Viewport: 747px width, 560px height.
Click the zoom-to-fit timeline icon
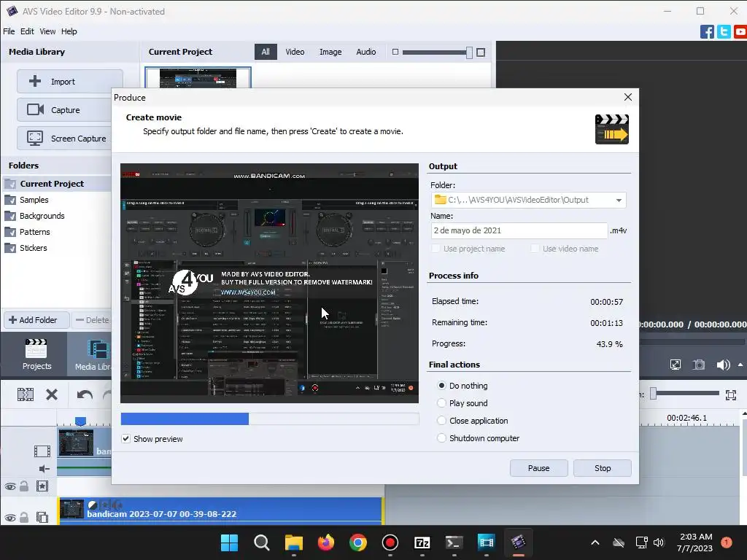click(x=731, y=394)
